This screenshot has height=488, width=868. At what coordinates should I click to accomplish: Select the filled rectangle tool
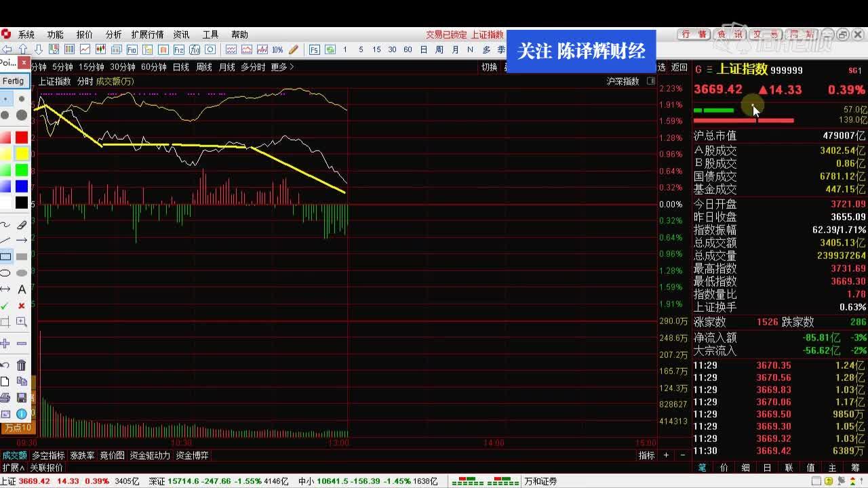[x=22, y=257]
